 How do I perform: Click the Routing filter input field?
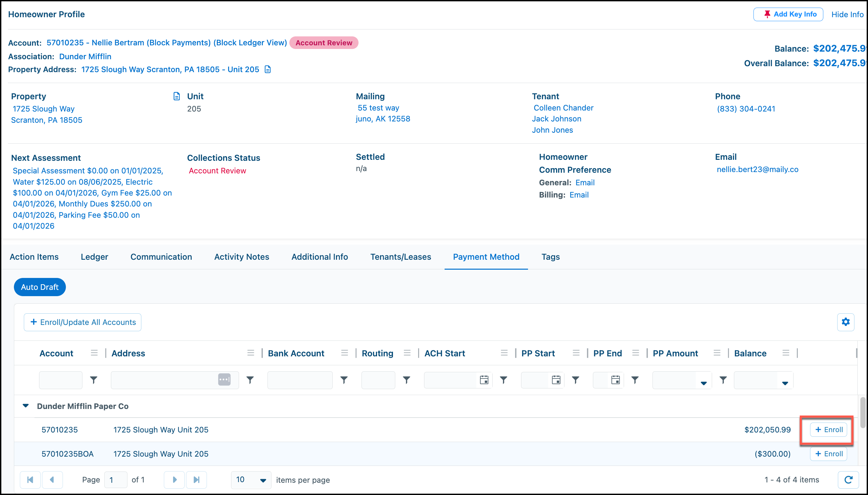(x=378, y=380)
